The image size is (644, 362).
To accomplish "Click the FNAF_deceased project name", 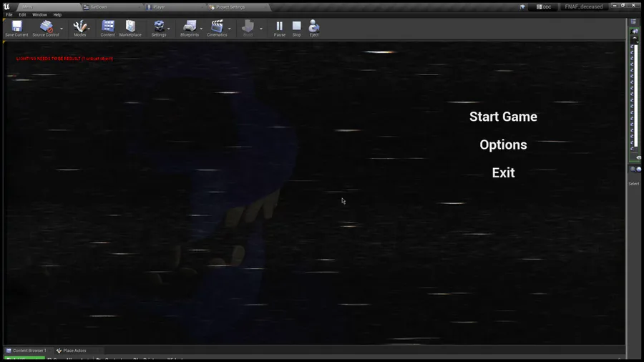I will (x=584, y=6).
